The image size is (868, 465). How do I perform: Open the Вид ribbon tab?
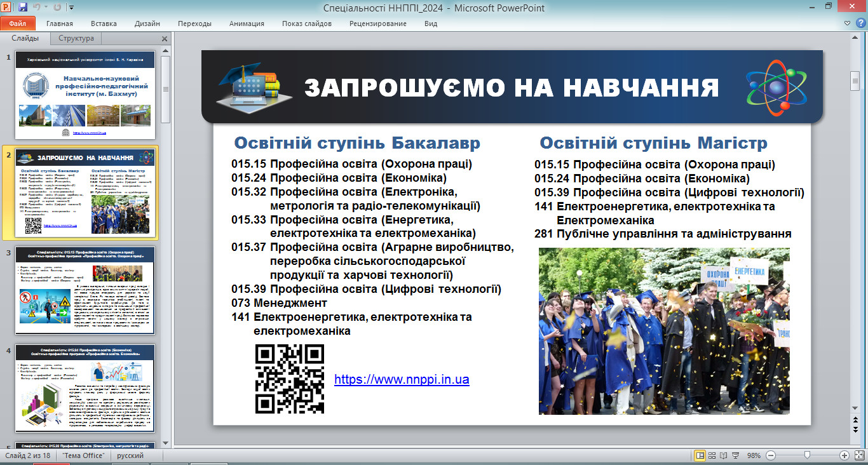(431, 24)
